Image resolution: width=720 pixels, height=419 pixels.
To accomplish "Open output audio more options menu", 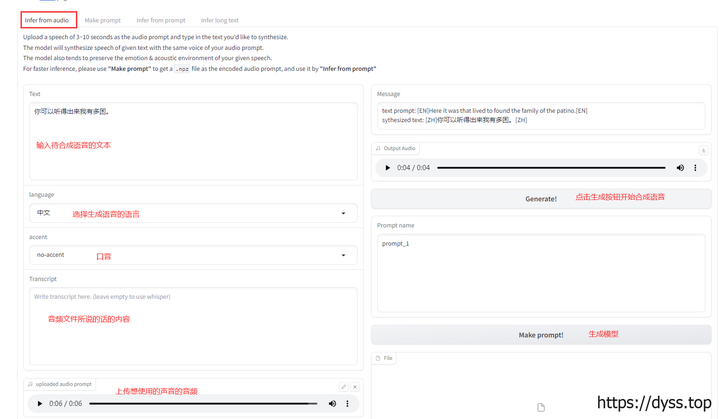I will 696,168.
